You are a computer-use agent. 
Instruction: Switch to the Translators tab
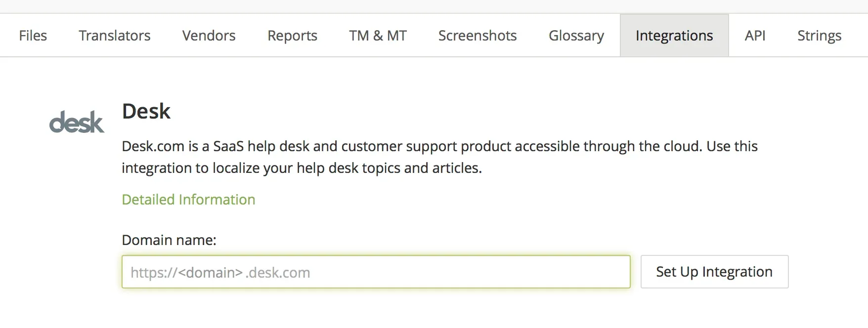click(114, 36)
